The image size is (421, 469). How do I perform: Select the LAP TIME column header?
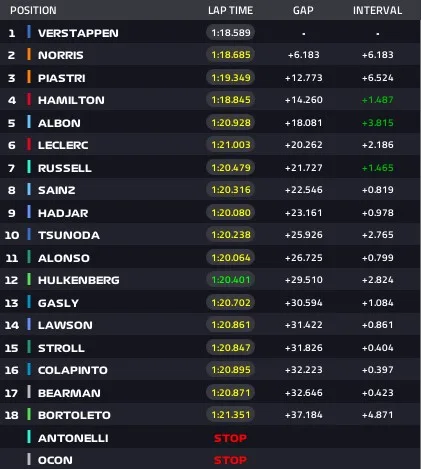click(230, 10)
